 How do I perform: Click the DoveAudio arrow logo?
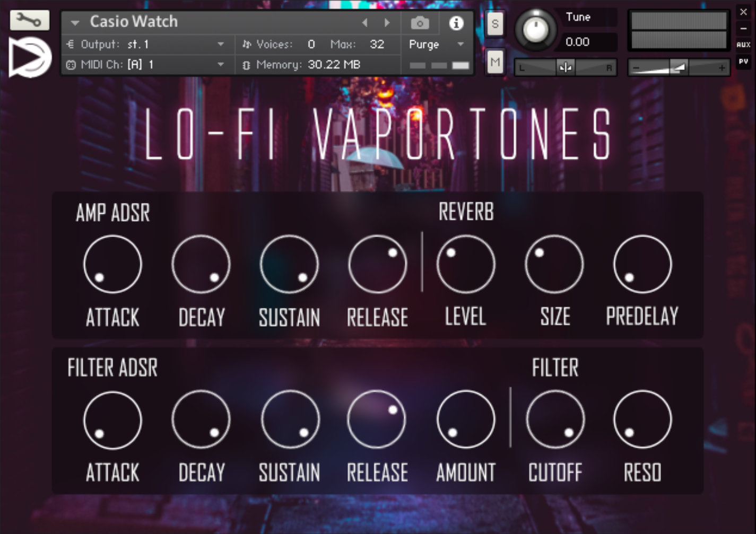coord(30,57)
